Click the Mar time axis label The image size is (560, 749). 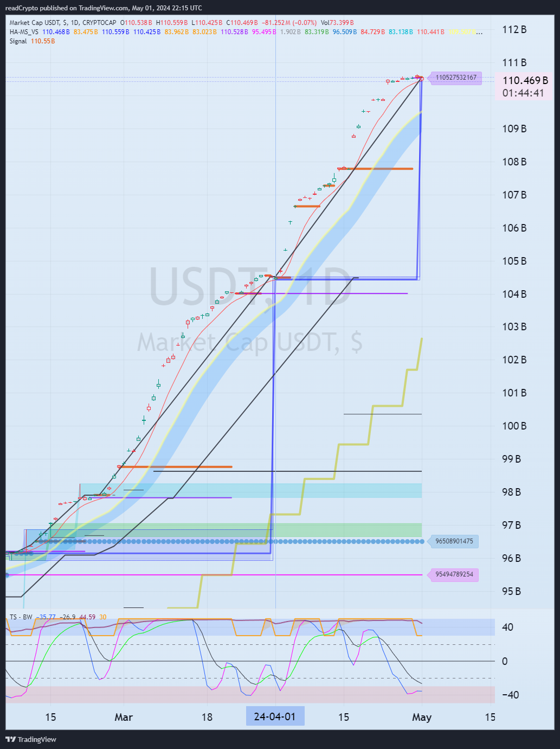point(124,717)
